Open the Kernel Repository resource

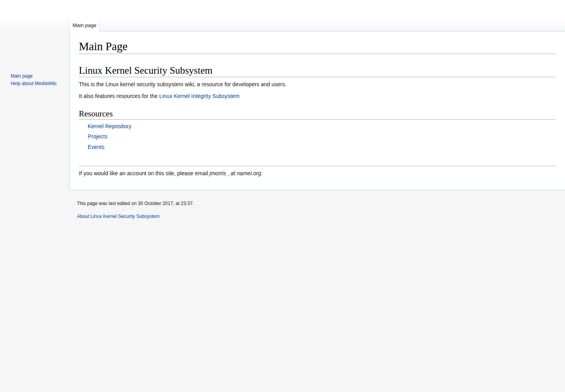[109, 126]
